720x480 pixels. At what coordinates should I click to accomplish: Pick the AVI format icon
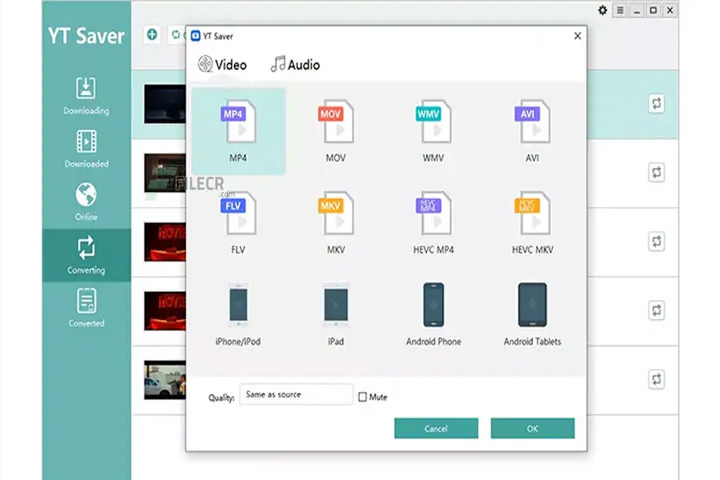tap(532, 122)
